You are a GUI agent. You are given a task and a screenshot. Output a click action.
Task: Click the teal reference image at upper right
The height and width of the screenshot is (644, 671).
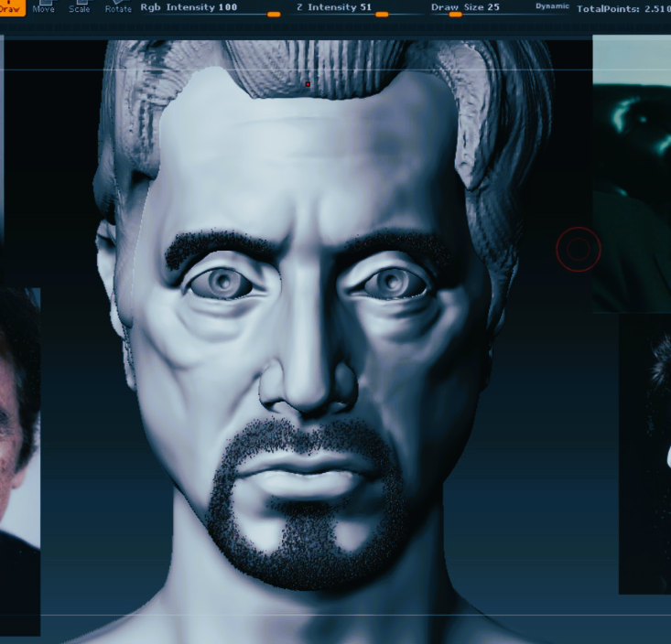pos(632,174)
